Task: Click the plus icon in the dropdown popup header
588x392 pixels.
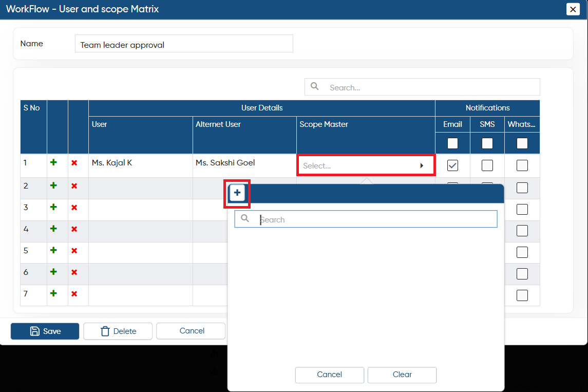Action: point(237,193)
